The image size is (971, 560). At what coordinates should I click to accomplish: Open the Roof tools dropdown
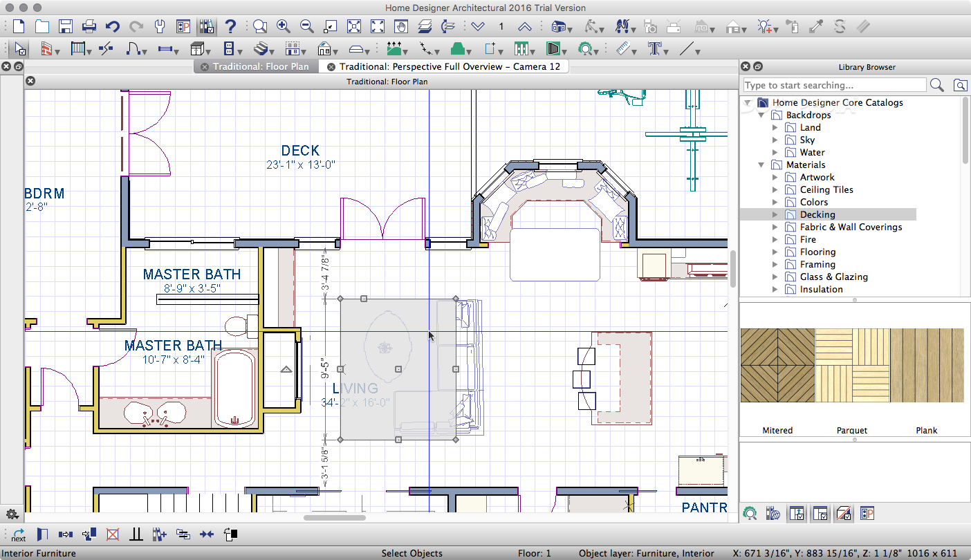327,49
